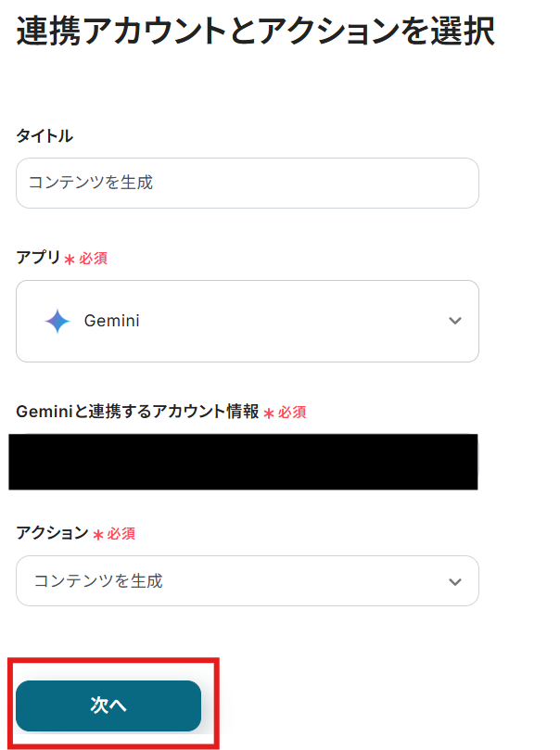Click the 必須 marker beside アクション
Screen dimensions: 560x750
click(x=121, y=534)
